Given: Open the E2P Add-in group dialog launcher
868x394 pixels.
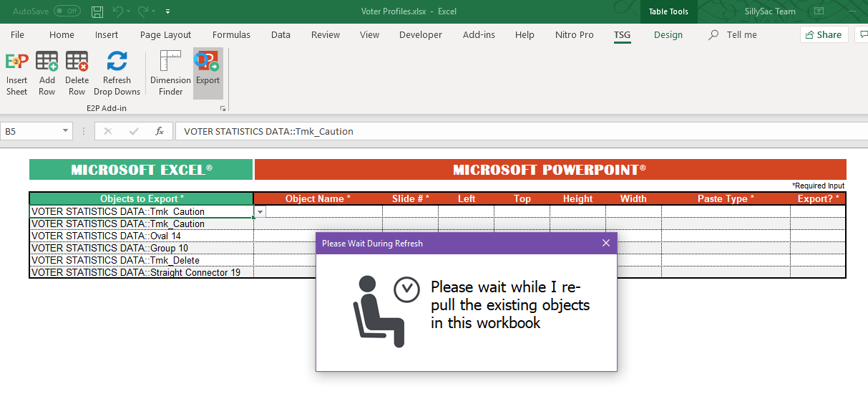Looking at the screenshot, I should pyautogui.click(x=223, y=108).
